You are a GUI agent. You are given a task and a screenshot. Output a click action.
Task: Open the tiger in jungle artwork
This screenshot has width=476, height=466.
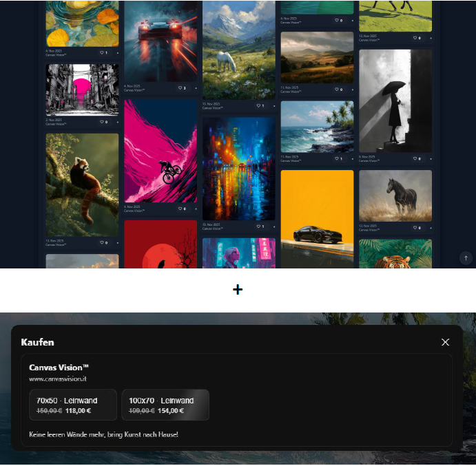click(395, 254)
